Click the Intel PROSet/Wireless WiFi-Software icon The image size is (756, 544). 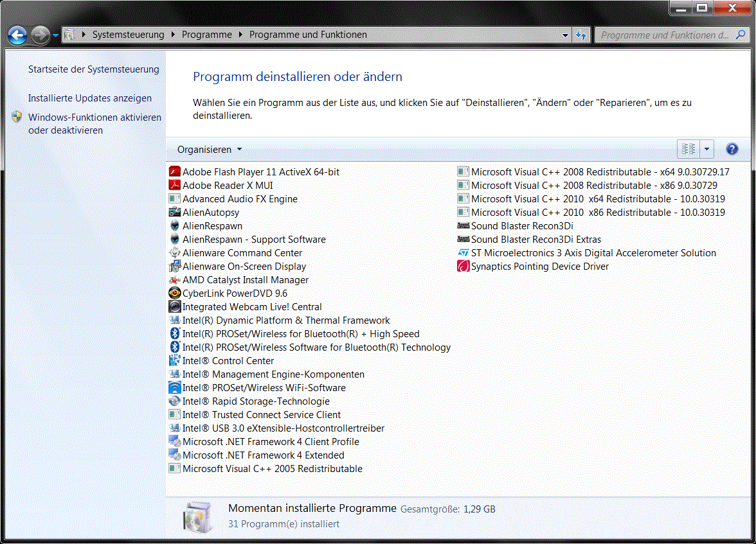175,387
